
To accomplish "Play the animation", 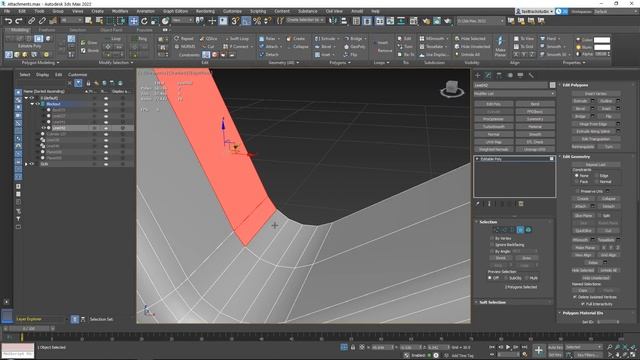I will click(x=508, y=347).
